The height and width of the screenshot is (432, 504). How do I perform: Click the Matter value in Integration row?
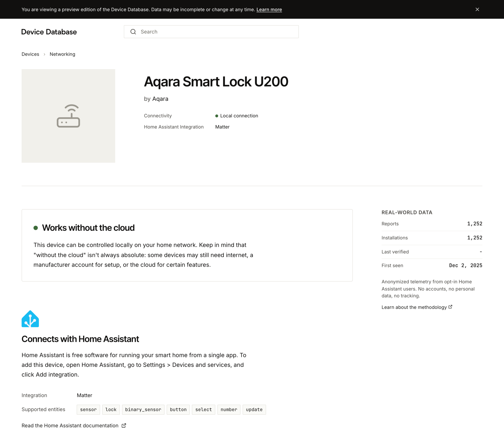tap(84, 395)
